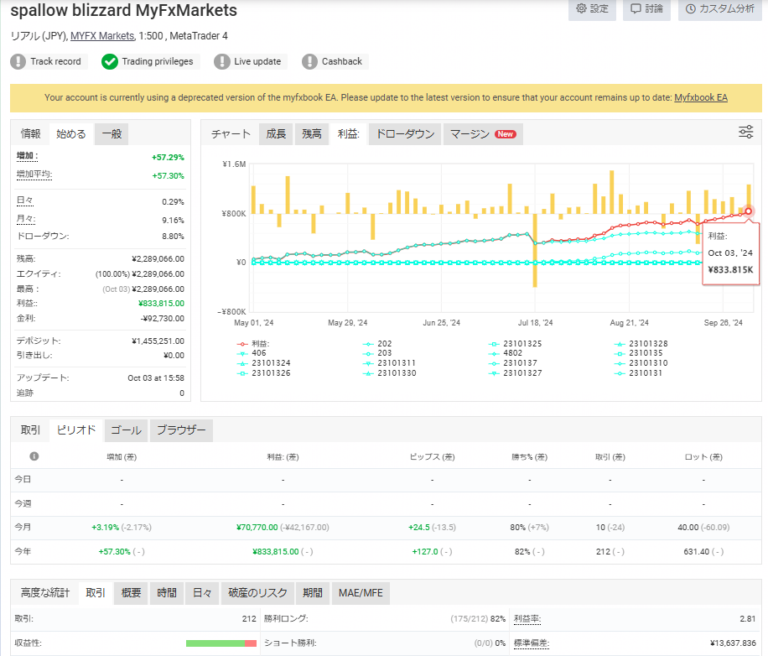Click the info icon in the period table header
768x656 pixels.
34,456
